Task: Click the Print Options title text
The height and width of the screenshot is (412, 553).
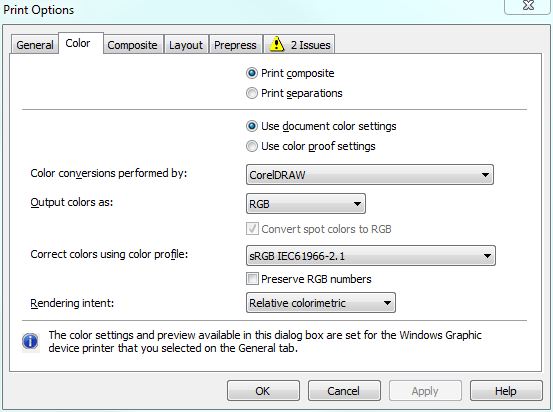Action: [39, 10]
